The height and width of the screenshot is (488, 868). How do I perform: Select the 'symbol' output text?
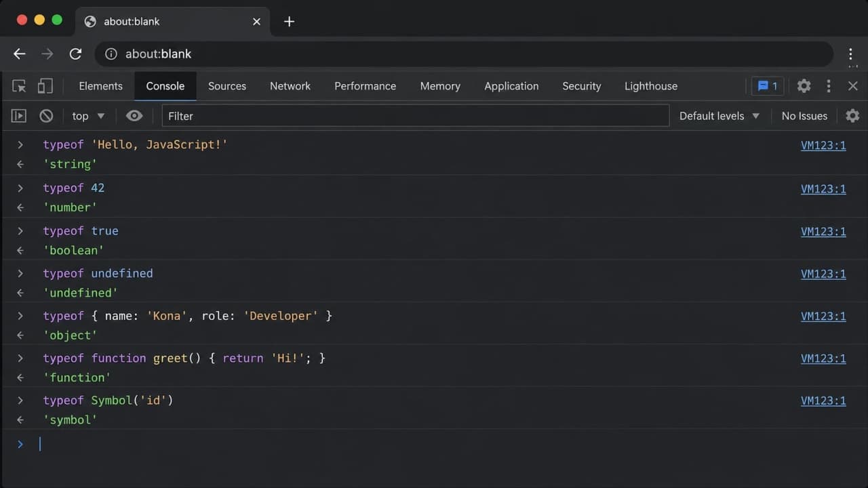click(x=70, y=420)
